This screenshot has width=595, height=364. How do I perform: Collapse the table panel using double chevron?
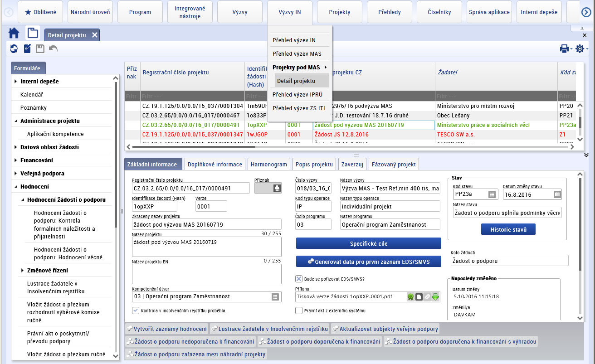(586, 155)
